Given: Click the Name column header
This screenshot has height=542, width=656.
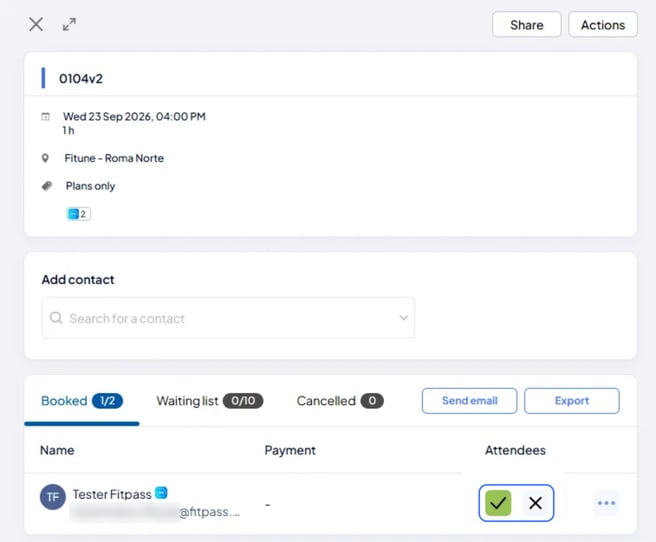Looking at the screenshot, I should 57,450.
